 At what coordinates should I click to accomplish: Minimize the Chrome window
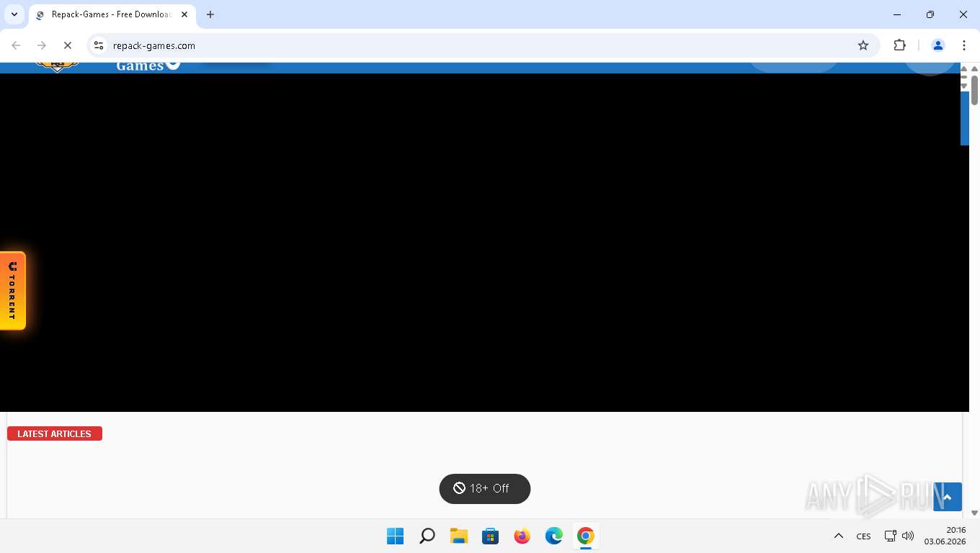[897, 14]
